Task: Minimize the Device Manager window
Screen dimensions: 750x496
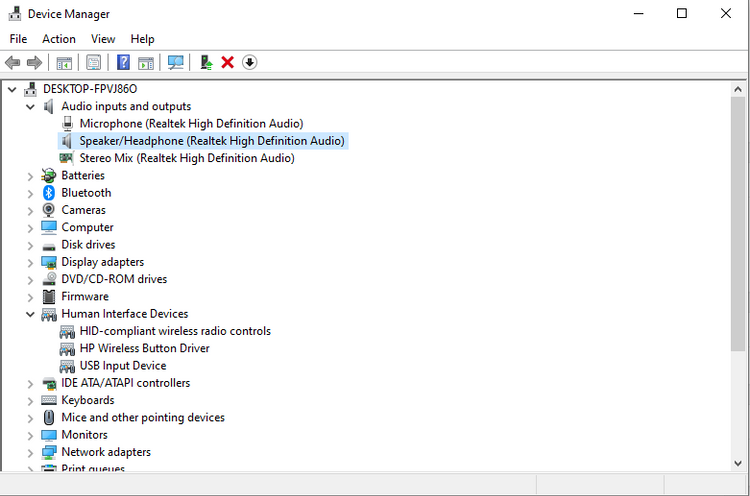Action: (639, 13)
